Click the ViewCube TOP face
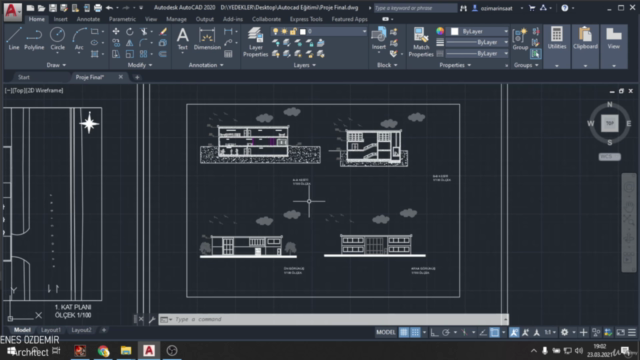 pos(609,123)
